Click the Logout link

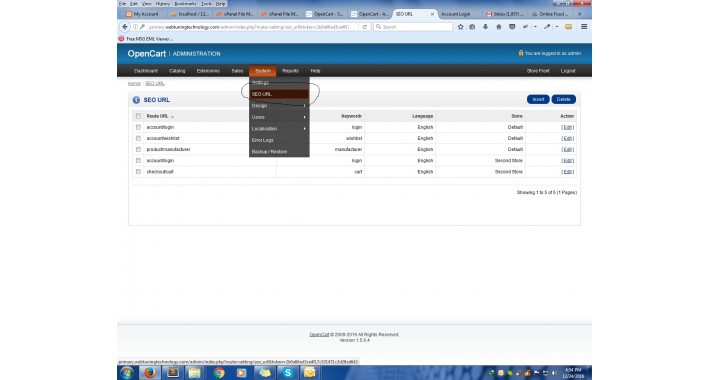pos(568,71)
